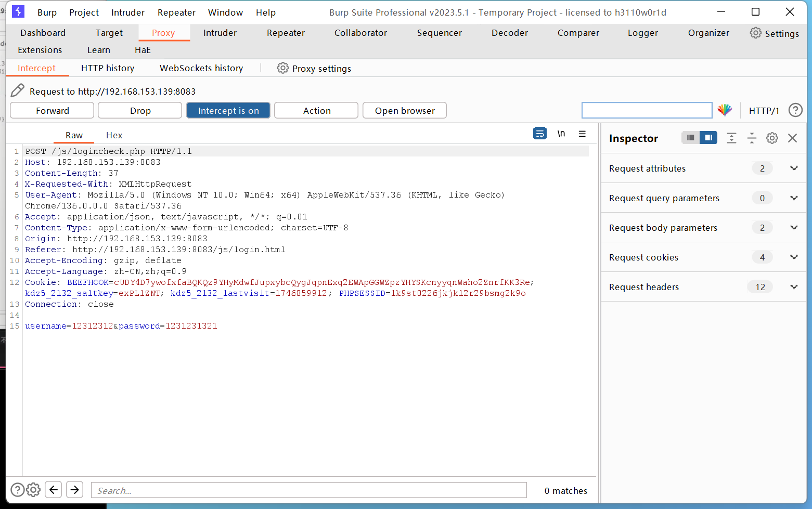The image size is (812, 509).
Task: Open the Project menu
Action: coord(84,12)
